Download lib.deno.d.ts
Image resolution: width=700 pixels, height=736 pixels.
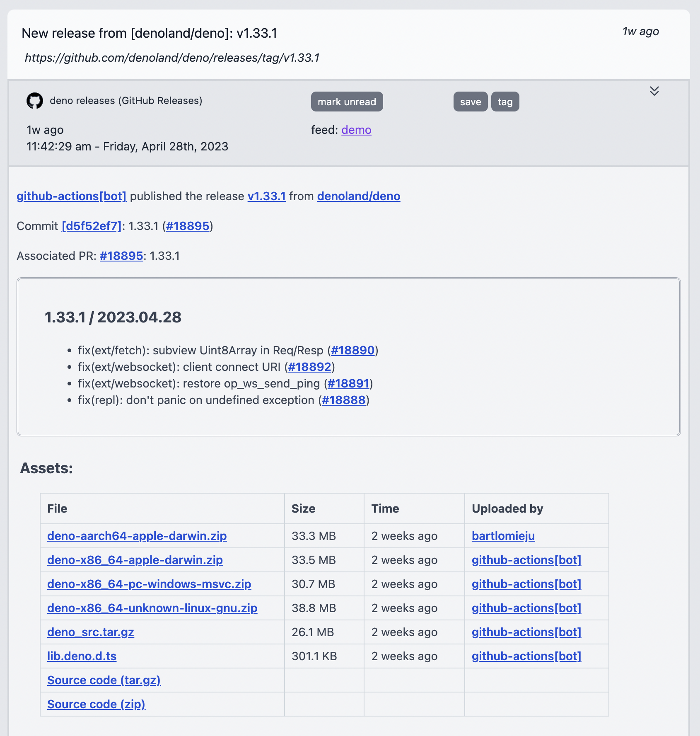click(x=82, y=656)
